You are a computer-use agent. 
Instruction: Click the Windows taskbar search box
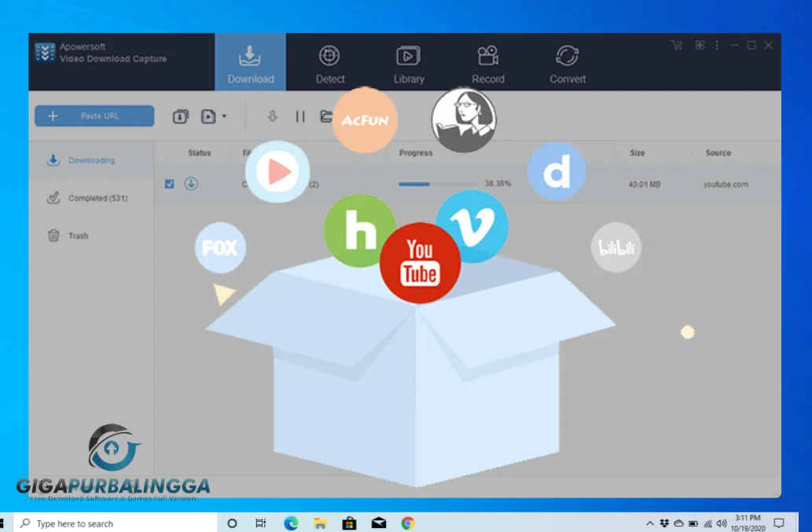[x=115, y=523]
